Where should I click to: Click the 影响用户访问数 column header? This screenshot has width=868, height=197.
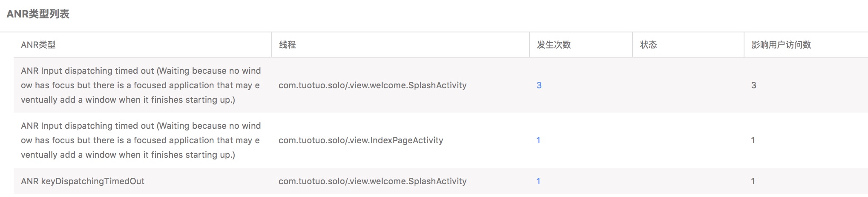coord(781,45)
